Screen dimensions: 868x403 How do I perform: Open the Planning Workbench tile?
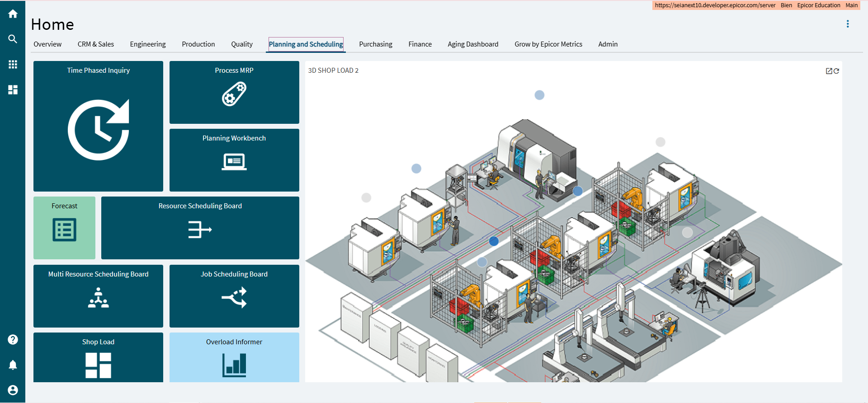[x=234, y=160]
